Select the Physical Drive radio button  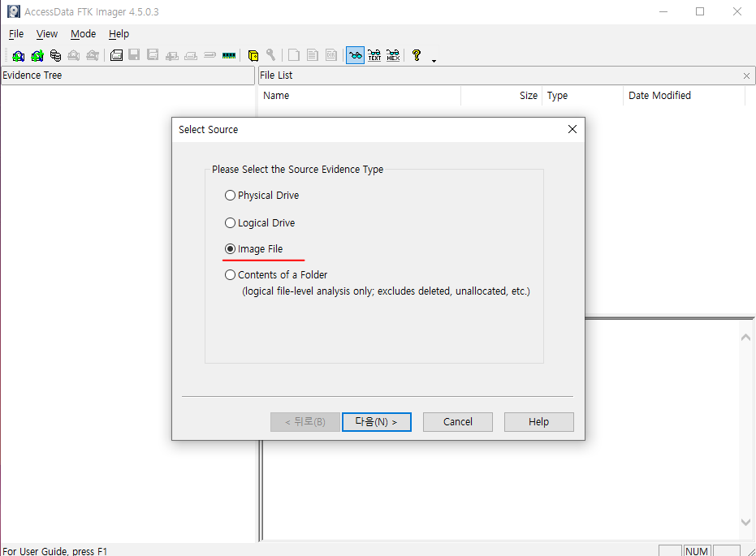(x=230, y=195)
